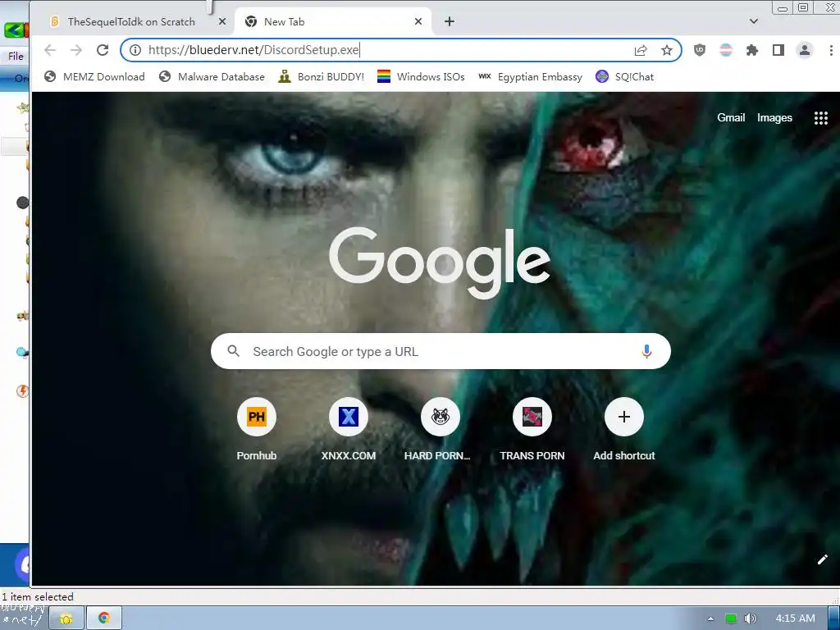Click the browser back arrow
The height and width of the screenshot is (630, 840).
[50, 50]
